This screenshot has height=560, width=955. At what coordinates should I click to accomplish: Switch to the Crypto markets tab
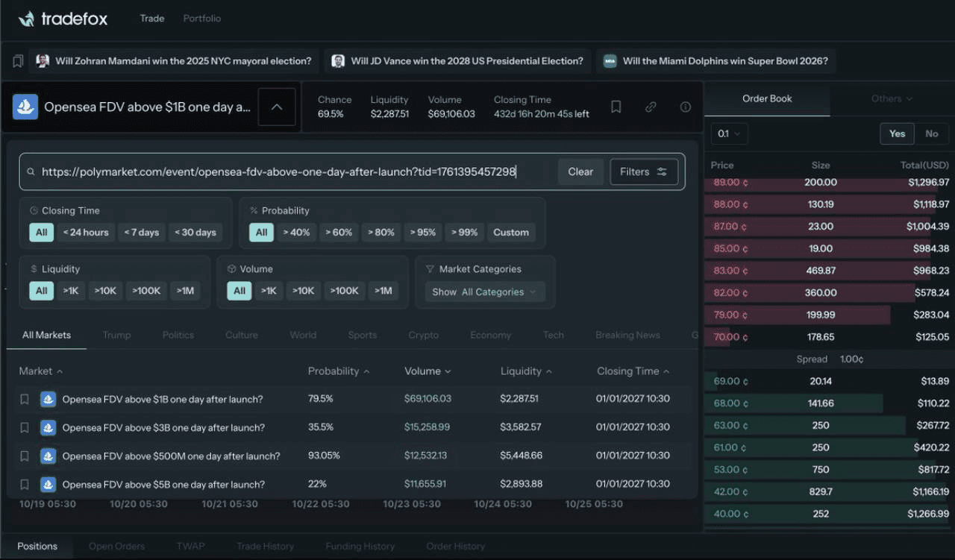423,335
